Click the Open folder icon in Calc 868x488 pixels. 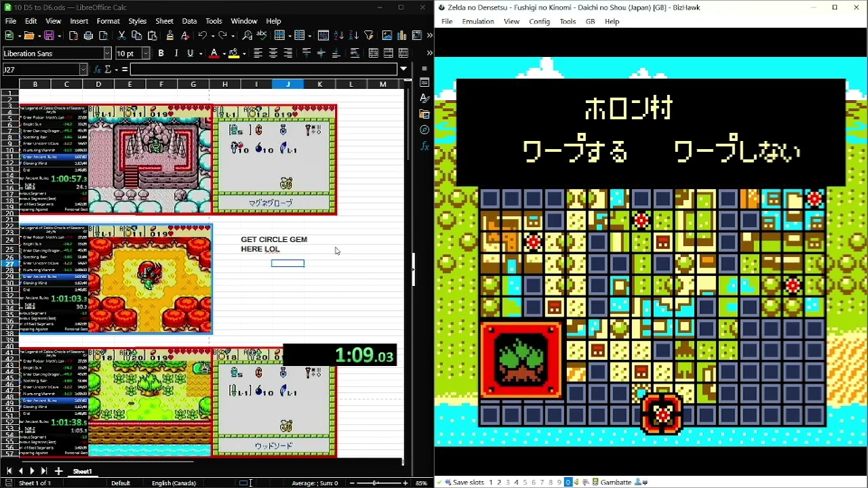(x=28, y=35)
